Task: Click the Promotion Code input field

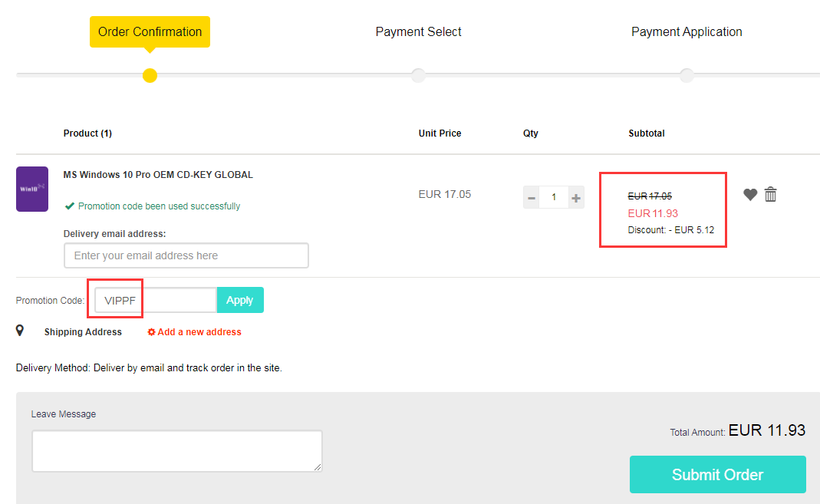Action: [155, 300]
